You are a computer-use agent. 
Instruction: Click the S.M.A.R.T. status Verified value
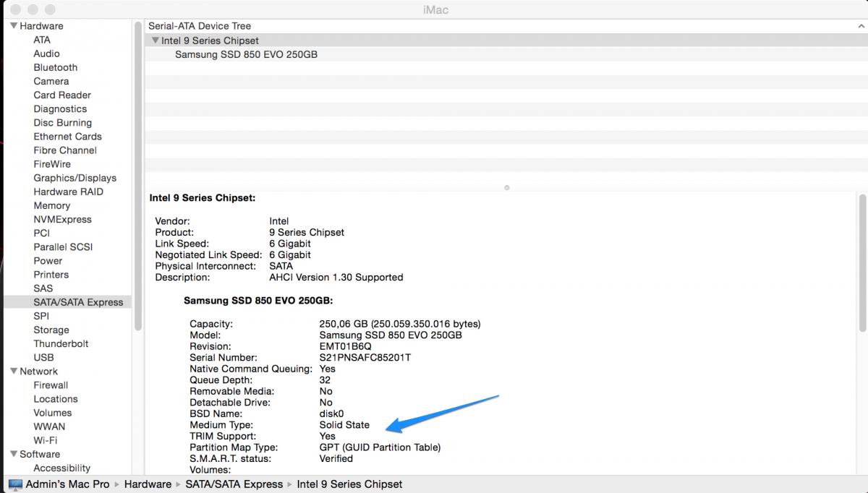point(336,458)
